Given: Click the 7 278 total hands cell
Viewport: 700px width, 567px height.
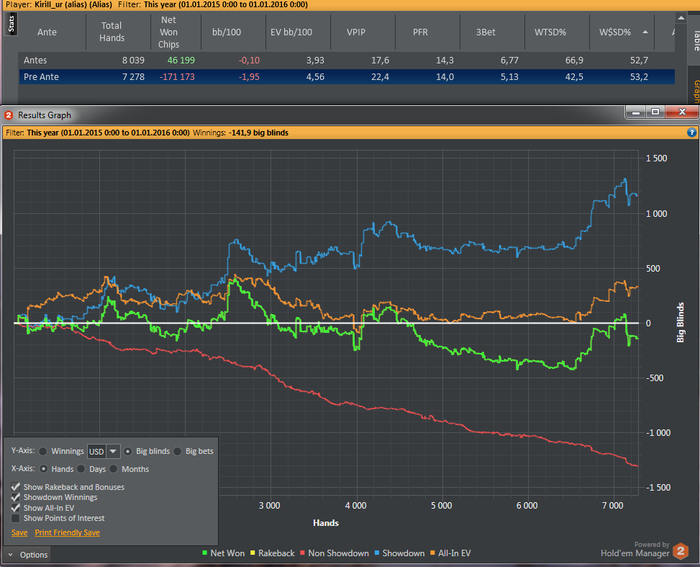Looking at the screenshot, I should tap(133, 77).
